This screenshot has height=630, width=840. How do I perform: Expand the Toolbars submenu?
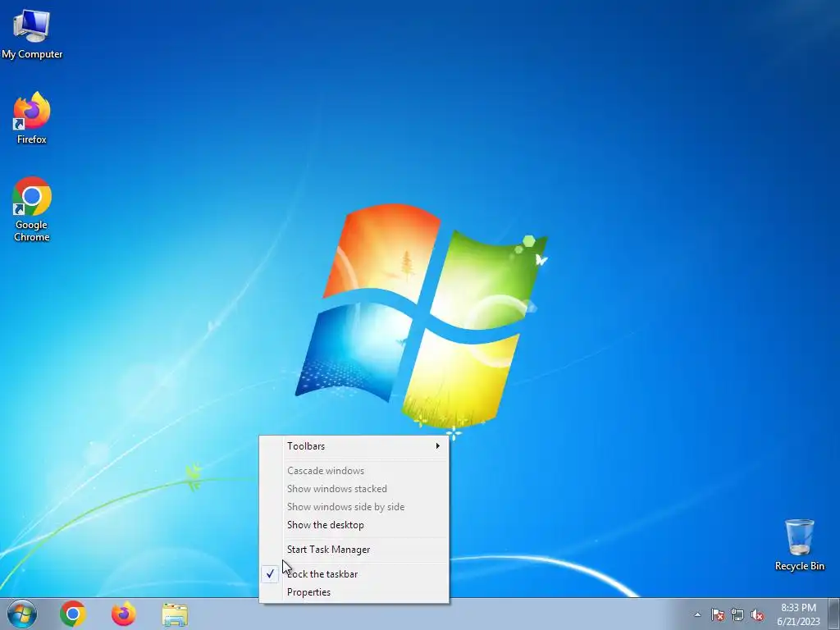click(354, 445)
